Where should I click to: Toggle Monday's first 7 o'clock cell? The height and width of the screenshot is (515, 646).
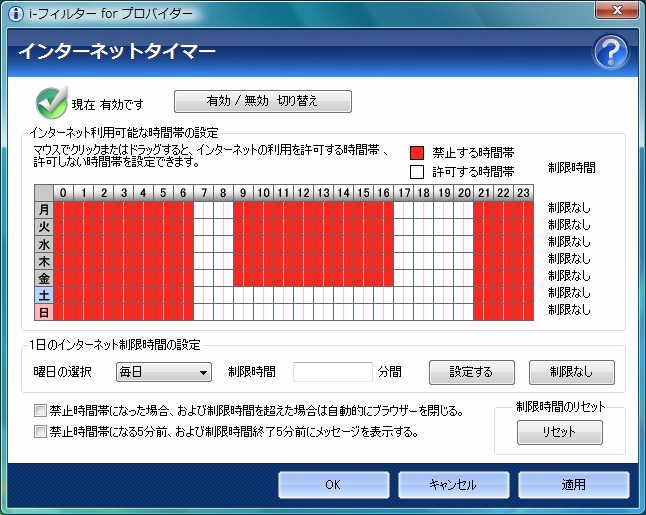click(199, 210)
